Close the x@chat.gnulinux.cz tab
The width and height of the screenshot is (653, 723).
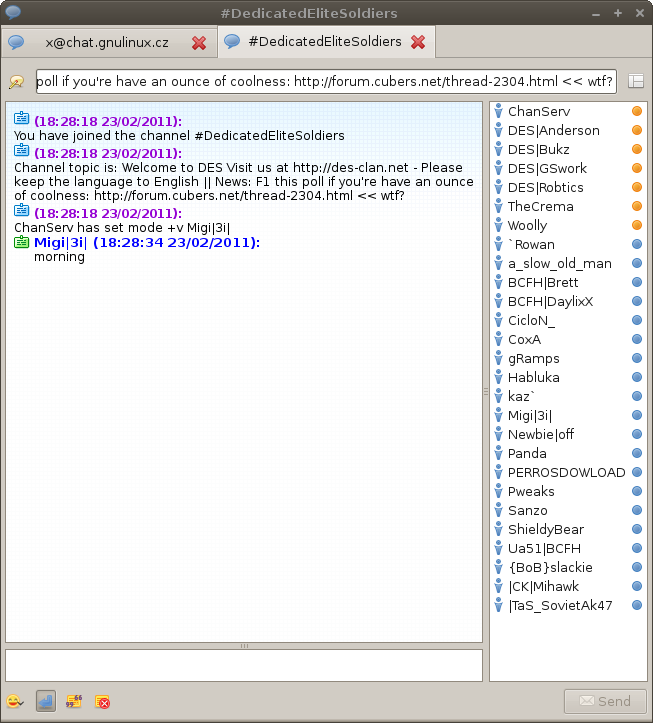pyautogui.click(x=199, y=43)
